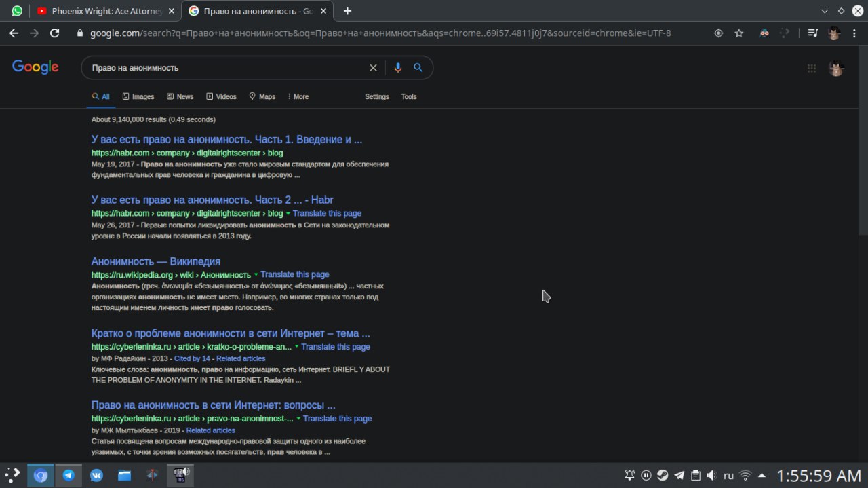
Task: Open the volume control in system tray
Action: click(x=712, y=475)
